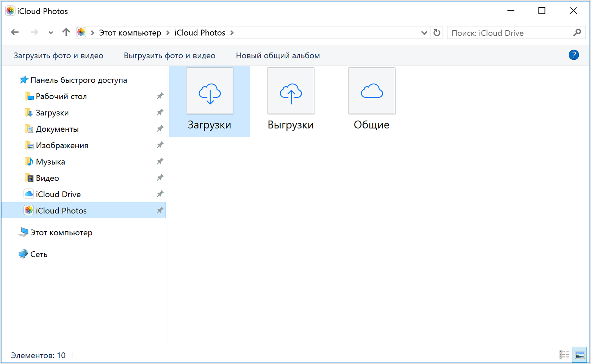Click Выгрузить фото и видео
591x364 pixels.
[x=169, y=56]
